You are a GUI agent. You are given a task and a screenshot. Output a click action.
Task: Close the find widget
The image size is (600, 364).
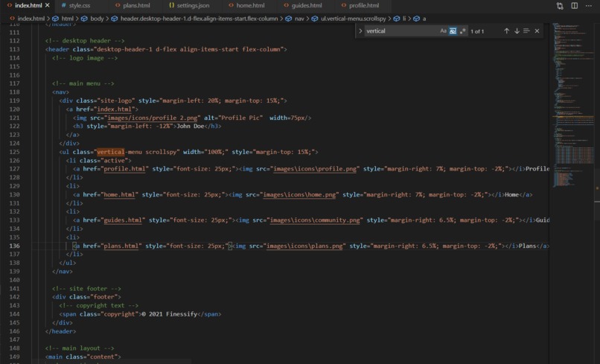click(x=537, y=31)
